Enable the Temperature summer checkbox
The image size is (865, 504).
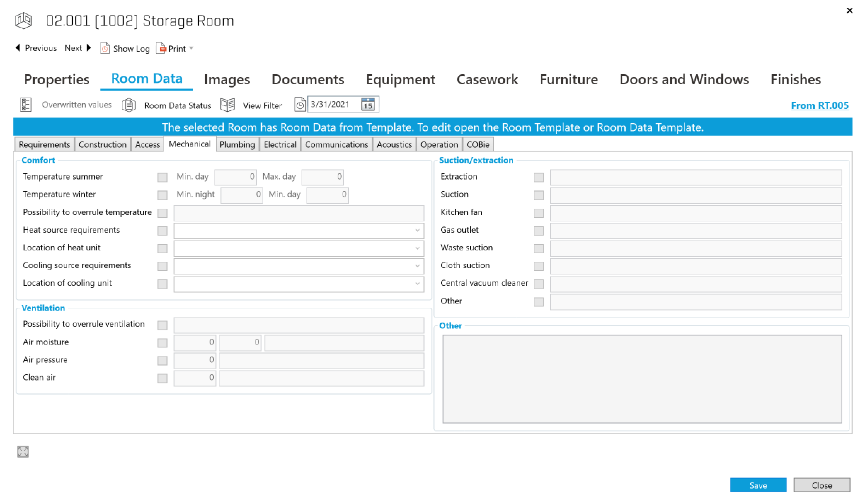(162, 177)
